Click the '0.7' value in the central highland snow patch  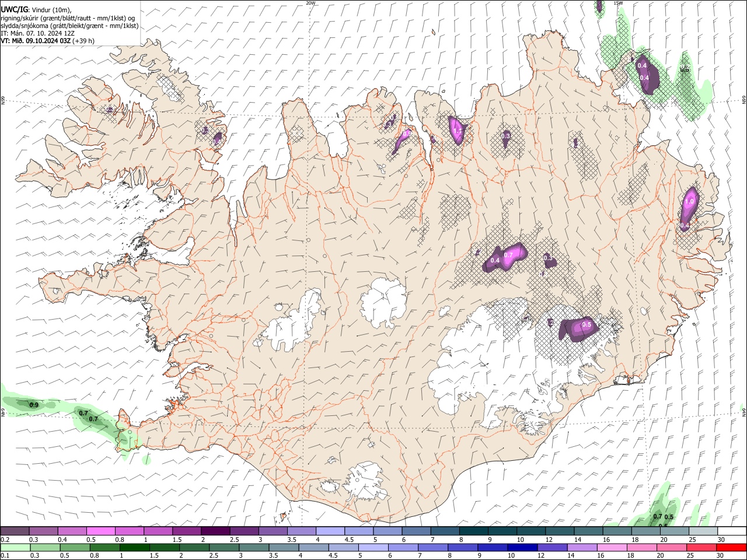[508, 255]
